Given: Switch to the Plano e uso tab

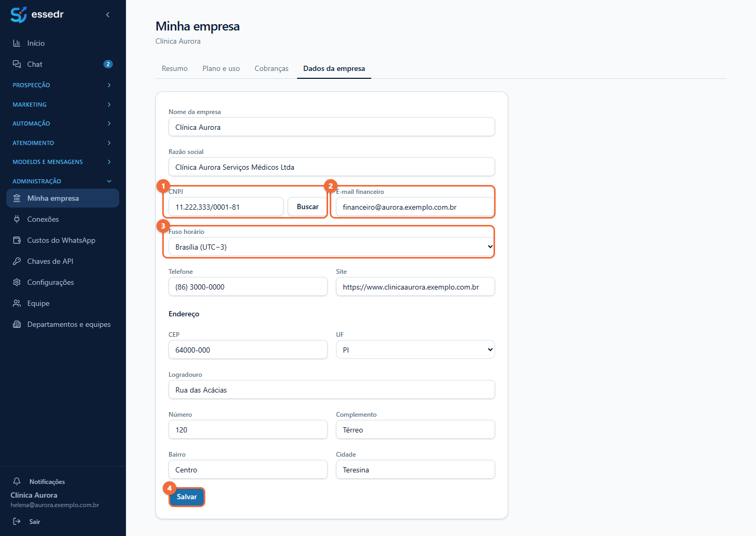Looking at the screenshot, I should [221, 68].
